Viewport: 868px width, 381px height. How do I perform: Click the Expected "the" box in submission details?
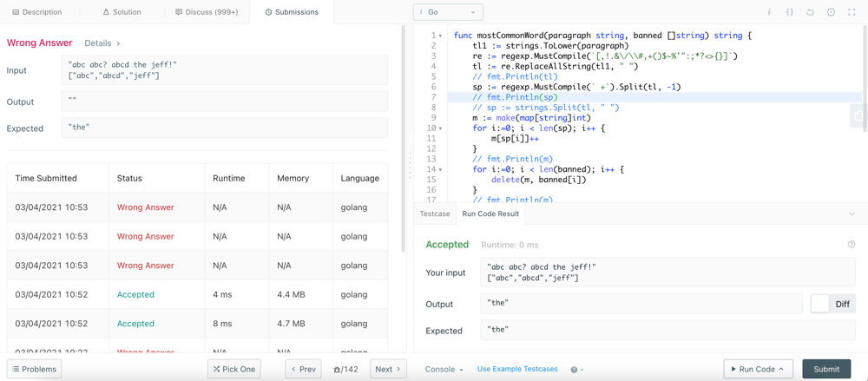(x=224, y=128)
